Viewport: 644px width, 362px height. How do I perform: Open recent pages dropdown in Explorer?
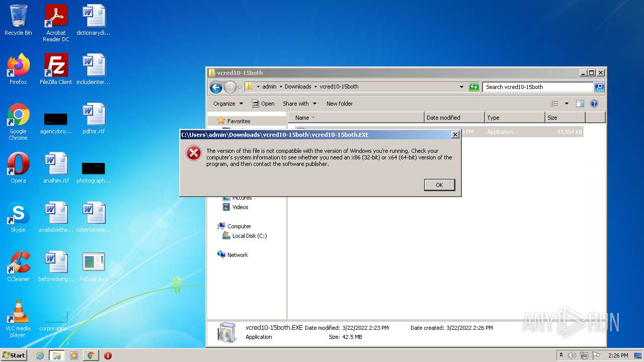coord(240,87)
